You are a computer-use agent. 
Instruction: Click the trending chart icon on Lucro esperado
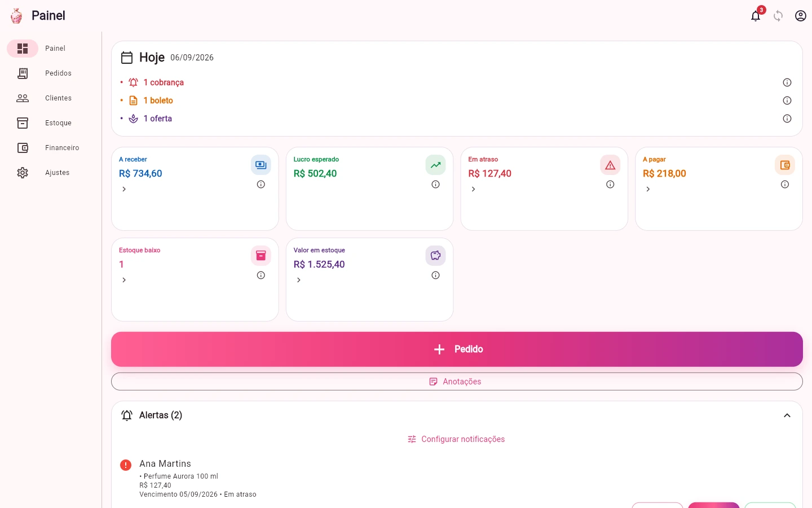click(436, 165)
